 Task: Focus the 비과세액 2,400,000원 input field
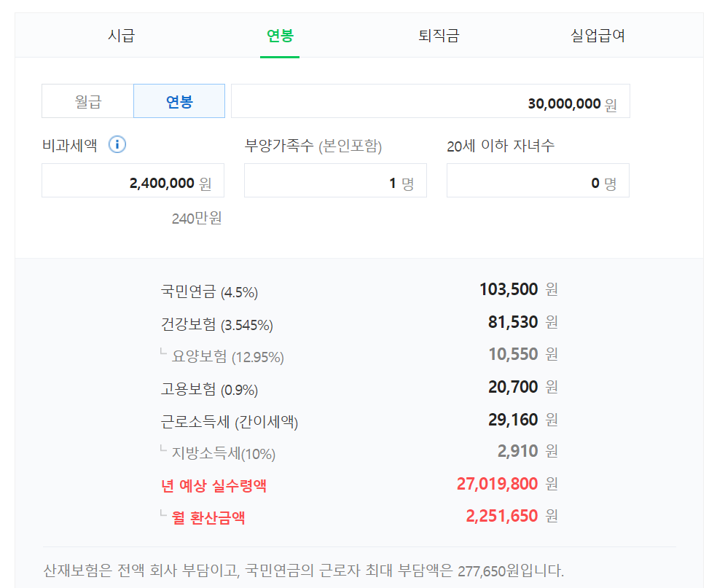coord(133,181)
